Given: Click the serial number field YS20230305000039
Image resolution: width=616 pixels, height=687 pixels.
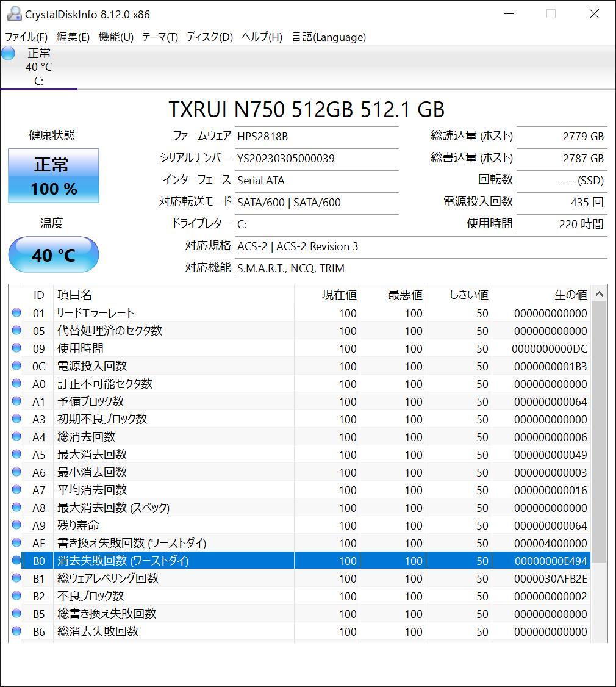Looking at the screenshot, I should (317, 158).
